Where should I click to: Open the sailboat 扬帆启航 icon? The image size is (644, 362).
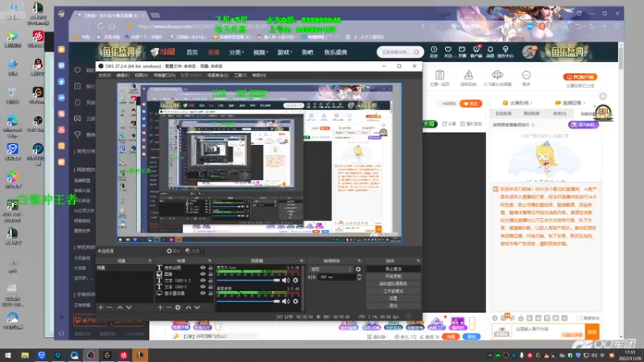tap(469, 77)
